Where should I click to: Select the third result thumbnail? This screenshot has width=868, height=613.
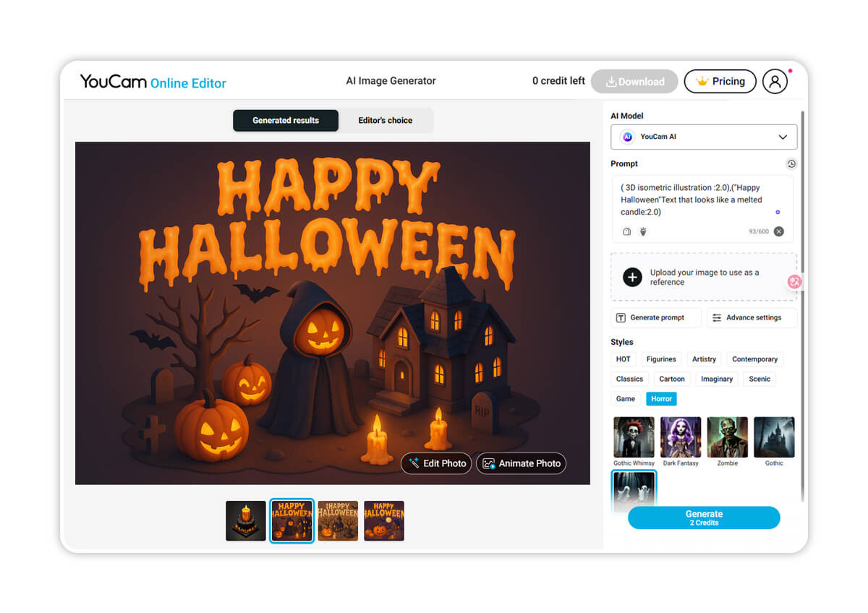click(x=338, y=520)
